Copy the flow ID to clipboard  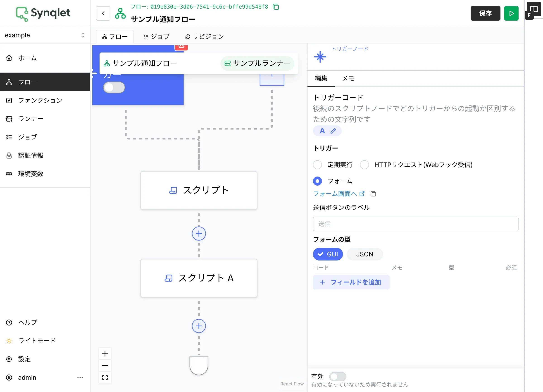coord(276,7)
